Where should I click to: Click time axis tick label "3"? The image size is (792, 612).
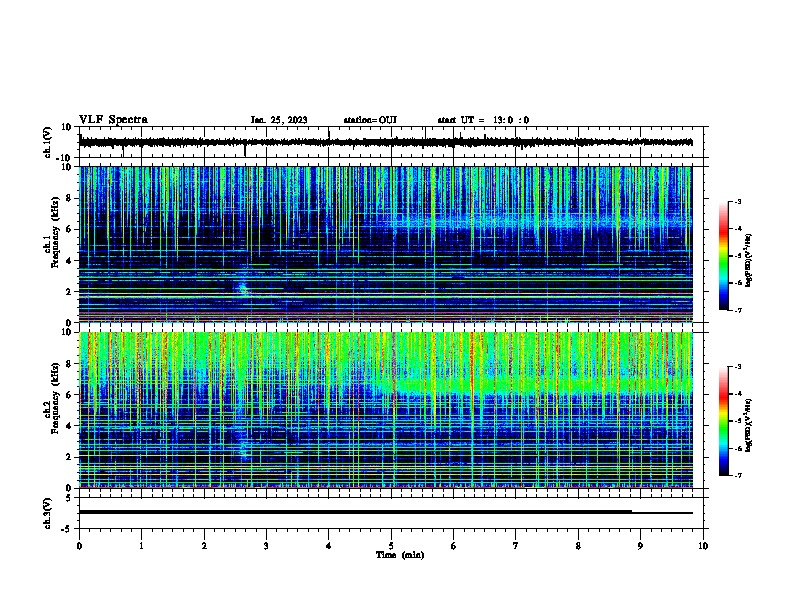click(266, 546)
